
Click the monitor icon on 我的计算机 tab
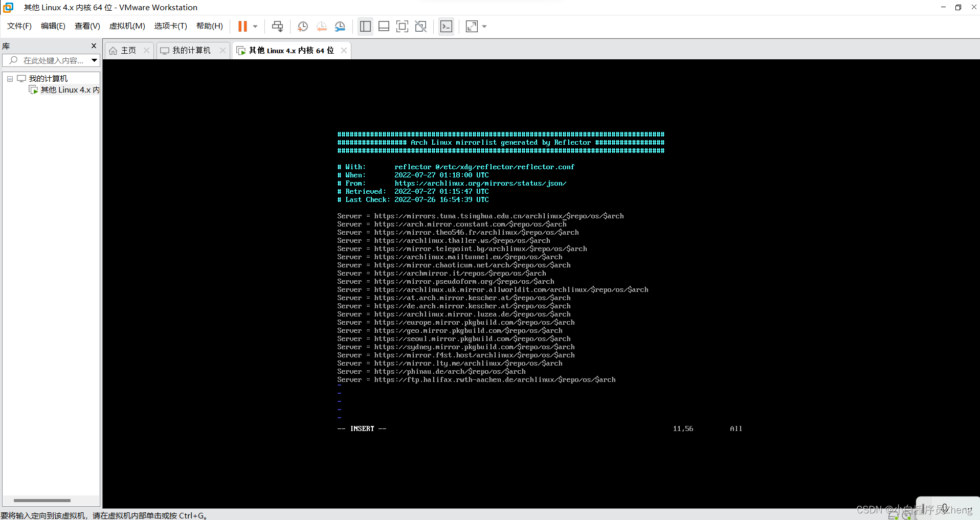point(165,51)
